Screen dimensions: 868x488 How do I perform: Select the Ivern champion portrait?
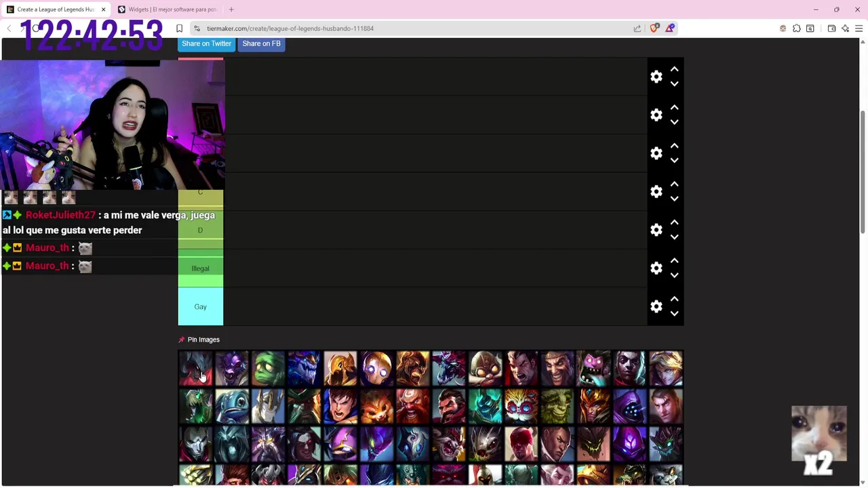tap(557, 406)
